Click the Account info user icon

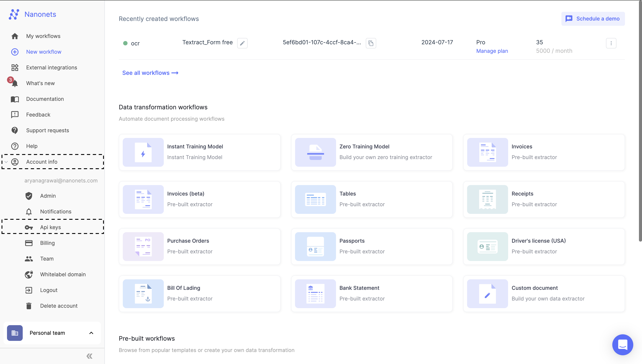[15, 162]
